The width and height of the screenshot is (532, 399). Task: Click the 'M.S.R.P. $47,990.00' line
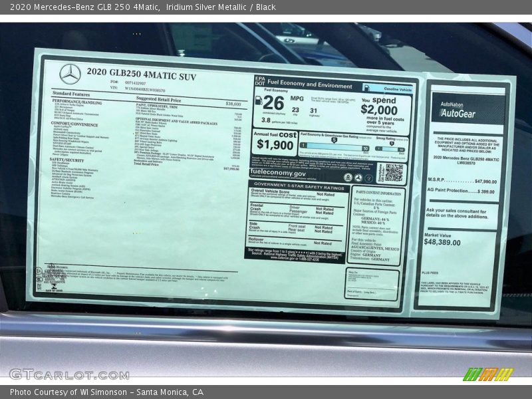[462, 180]
